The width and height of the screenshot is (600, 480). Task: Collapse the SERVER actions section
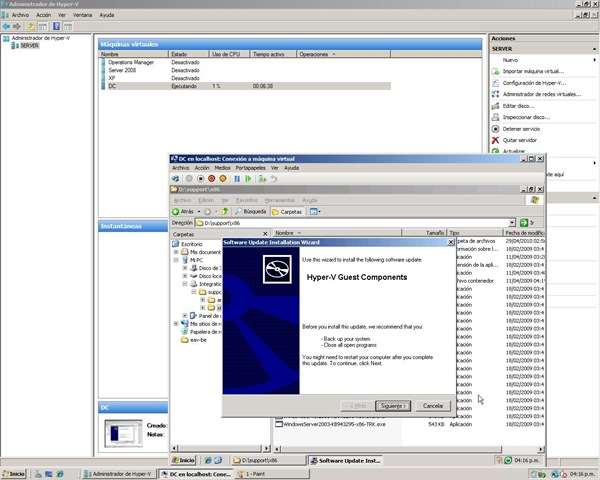594,49
